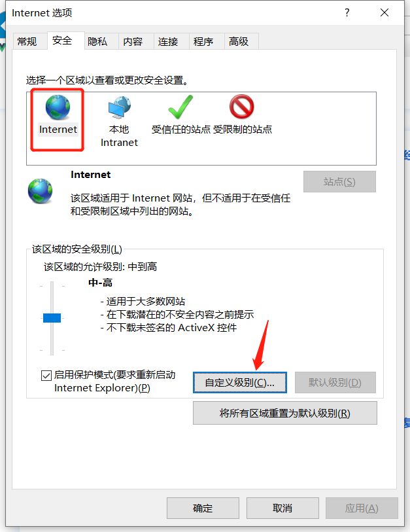Image resolution: width=410 pixels, height=532 pixels.
Task: Choose the 受限制的站点 red prohibited icon
Action: click(x=241, y=107)
